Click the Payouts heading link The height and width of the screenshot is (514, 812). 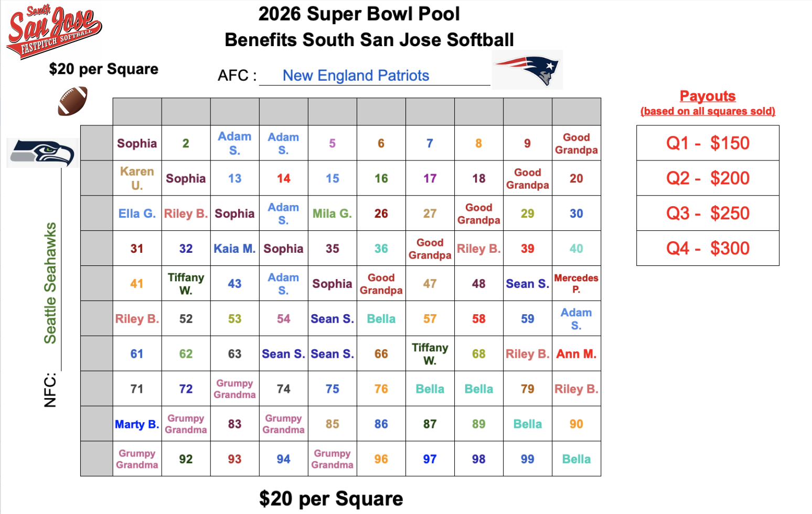pyautogui.click(x=707, y=96)
